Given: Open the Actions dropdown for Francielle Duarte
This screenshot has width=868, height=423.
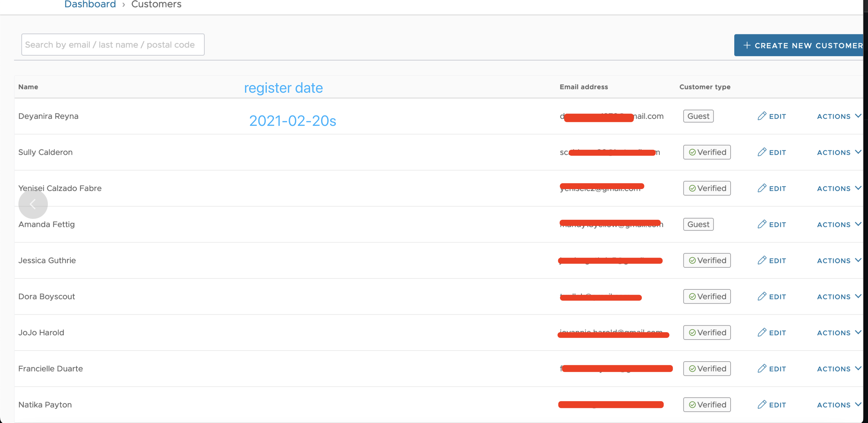Looking at the screenshot, I should click(838, 369).
